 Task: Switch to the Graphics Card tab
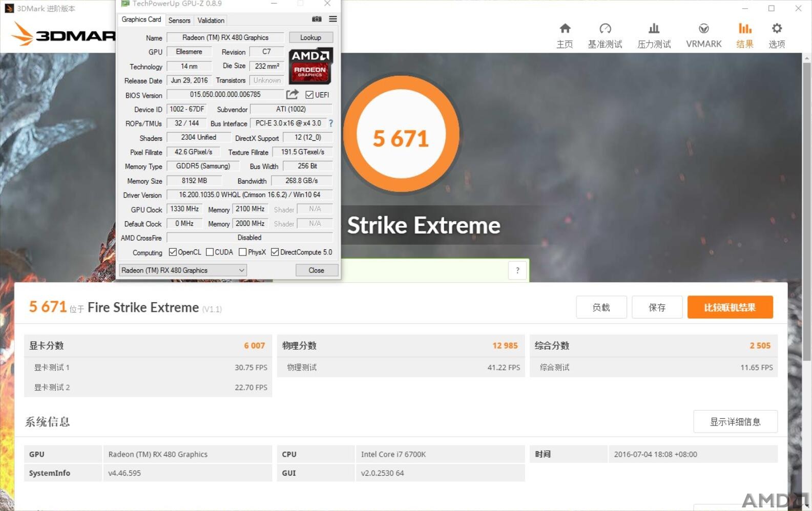pyautogui.click(x=141, y=19)
